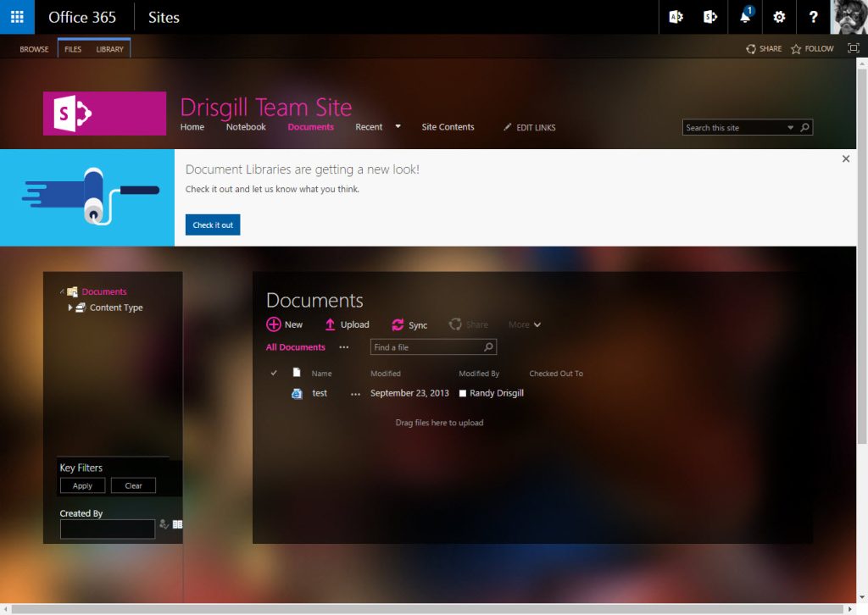
Task: Click the Randy Drisgill name link
Action: [x=497, y=393]
